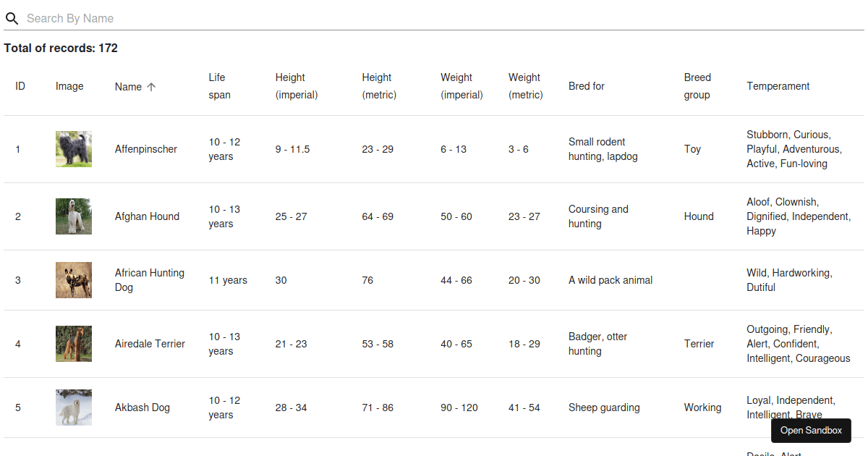Click the sort arrow beside Name header
Screen dimensions: 868x456
tap(152, 86)
